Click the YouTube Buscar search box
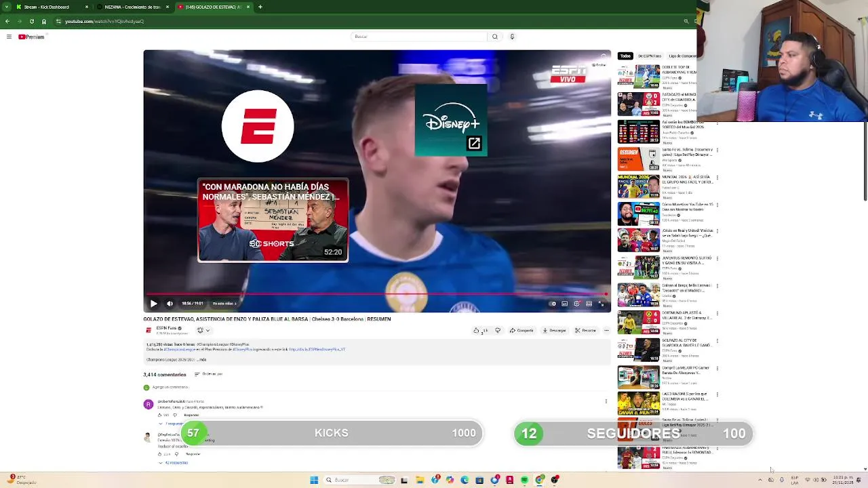868x488 pixels. pyautogui.click(x=419, y=37)
